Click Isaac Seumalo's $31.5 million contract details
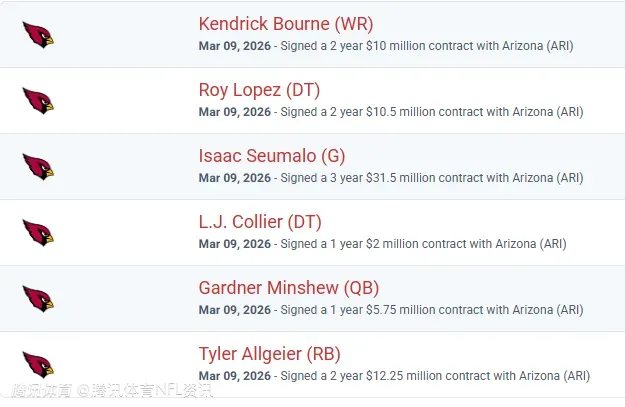Image resolution: width=625 pixels, height=407 pixels. [432, 178]
